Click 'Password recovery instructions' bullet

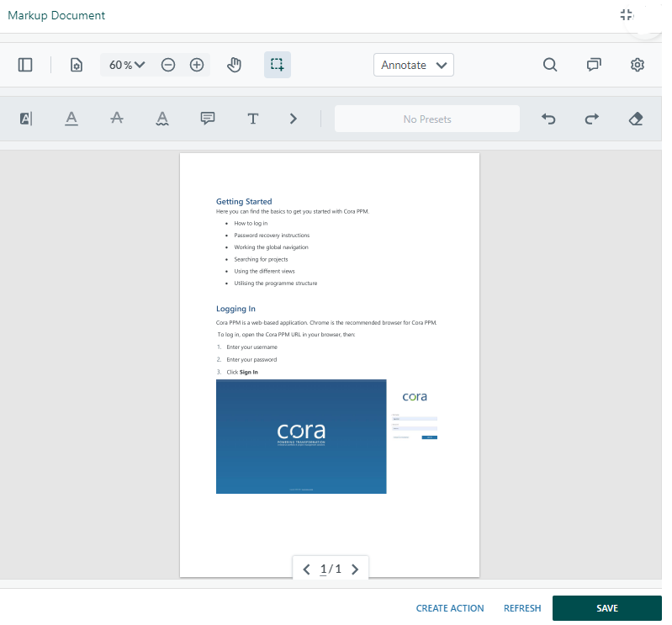pos(272,236)
